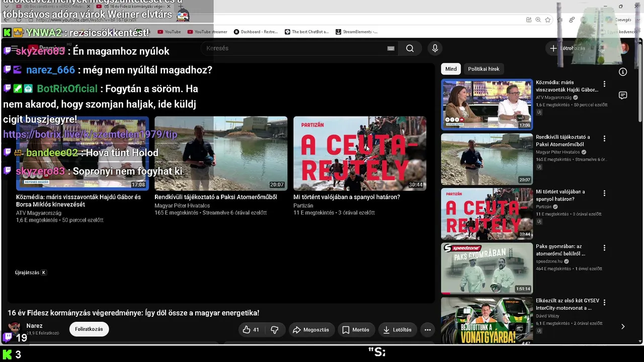Like the video with thumbs-up icon
Screen dimensions: 644x362
point(251,330)
